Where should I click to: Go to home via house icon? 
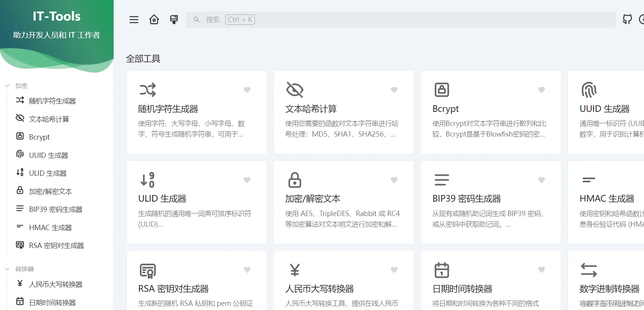pos(154,19)
